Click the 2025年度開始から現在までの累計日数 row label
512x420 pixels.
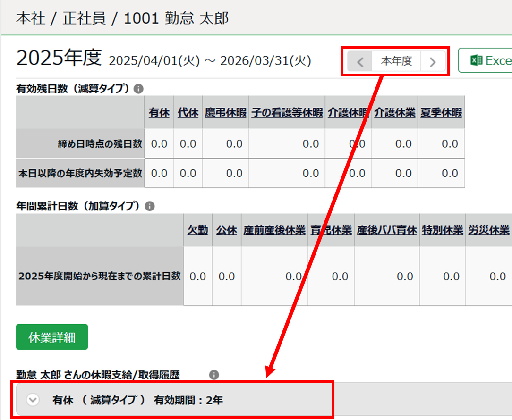click(100, 276)
